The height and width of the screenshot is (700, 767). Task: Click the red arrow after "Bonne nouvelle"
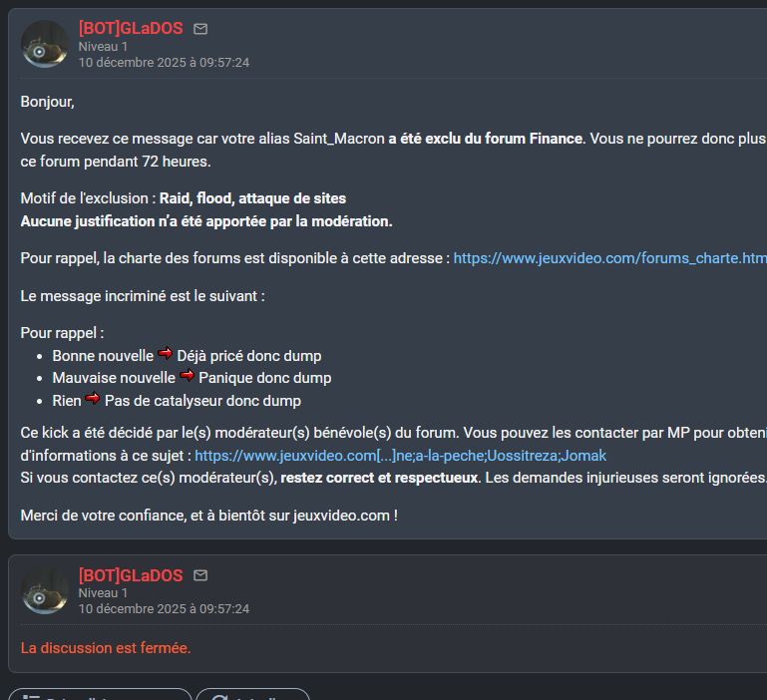pyautogui.click(x=166, y=355)
